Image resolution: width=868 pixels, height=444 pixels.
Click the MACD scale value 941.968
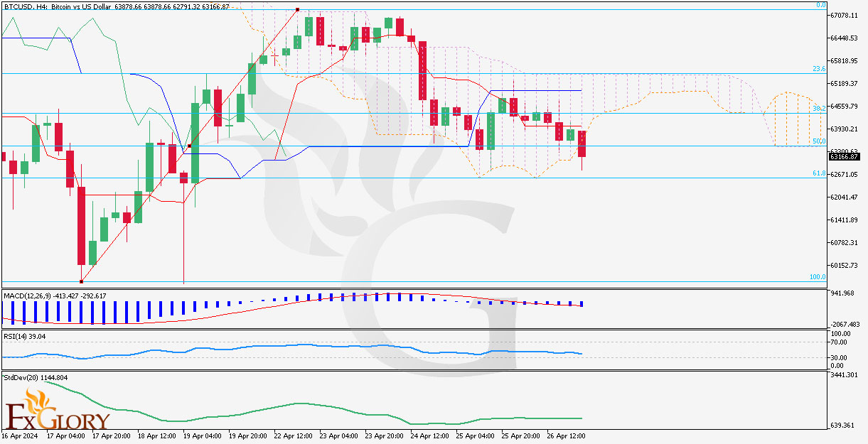point(842,292)
